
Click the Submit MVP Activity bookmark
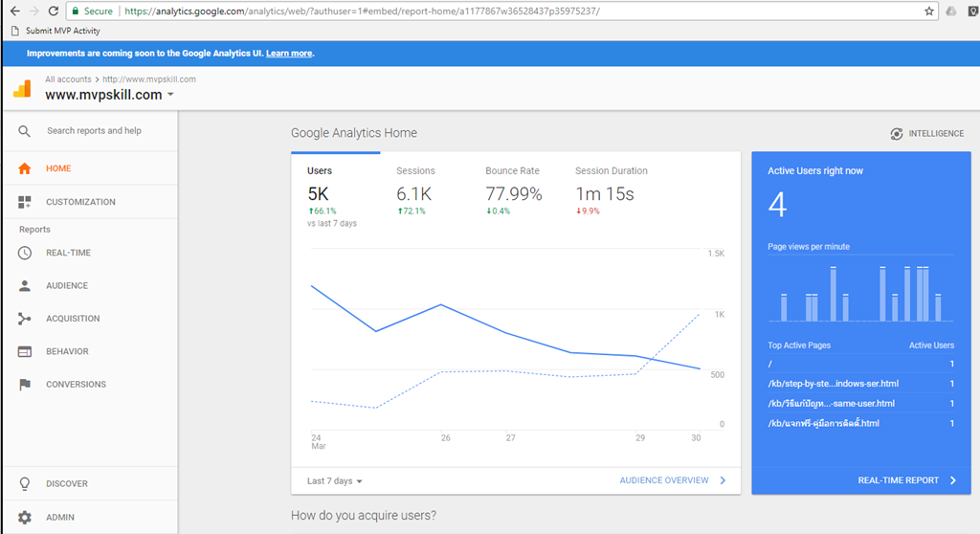point(56,31)
